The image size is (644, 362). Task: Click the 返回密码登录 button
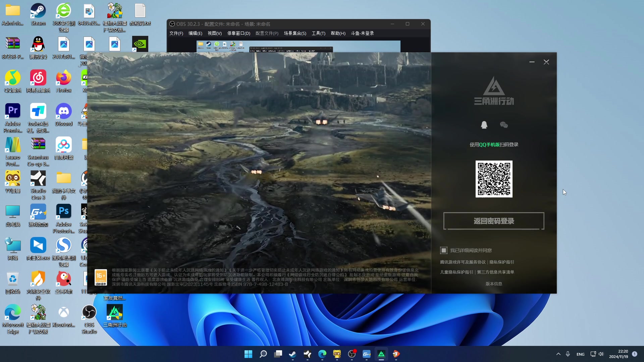494,221
